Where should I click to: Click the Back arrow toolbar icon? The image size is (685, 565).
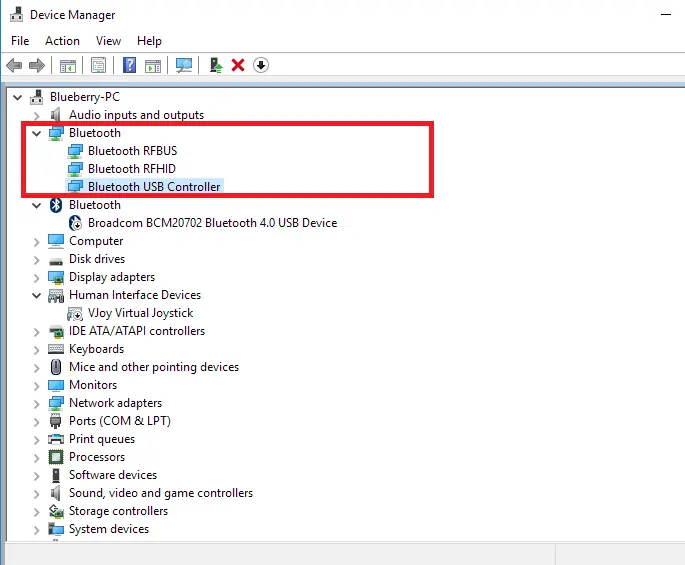point(14,66)
